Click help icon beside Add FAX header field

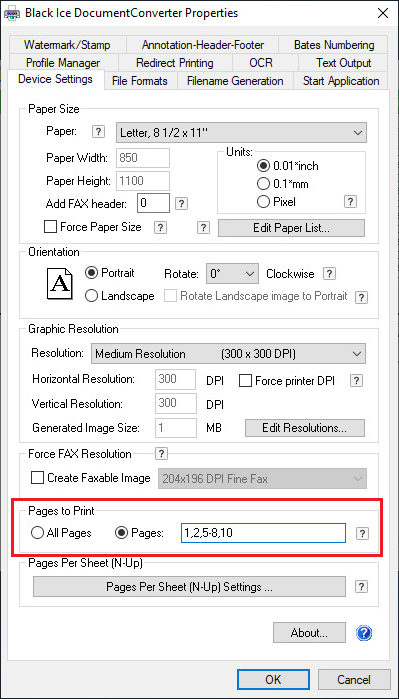point(181,204)
